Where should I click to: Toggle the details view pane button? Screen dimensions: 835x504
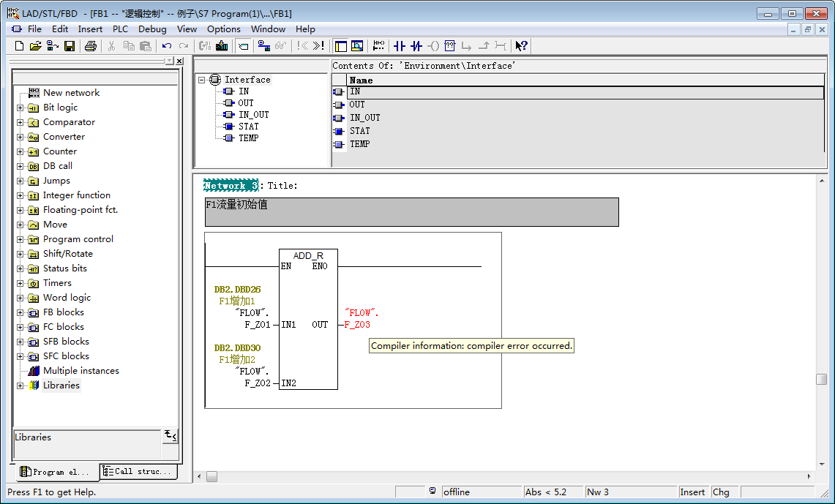point(357,46)
